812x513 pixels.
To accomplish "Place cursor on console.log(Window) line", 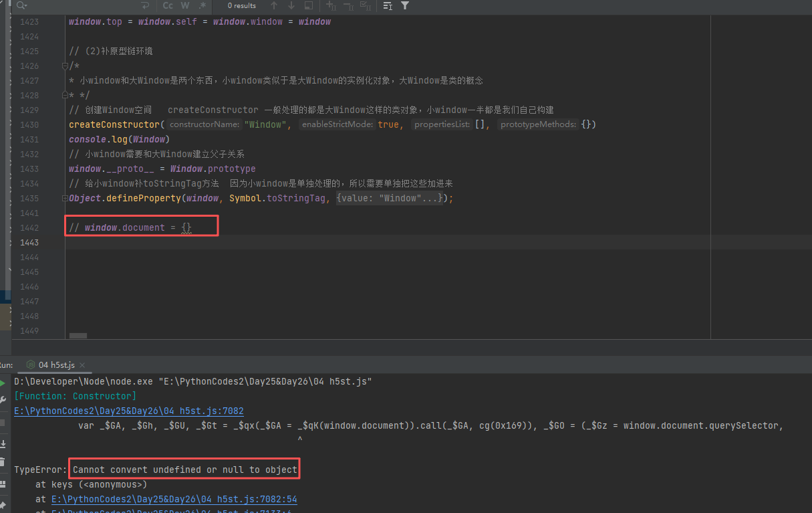I will point(118,139).
